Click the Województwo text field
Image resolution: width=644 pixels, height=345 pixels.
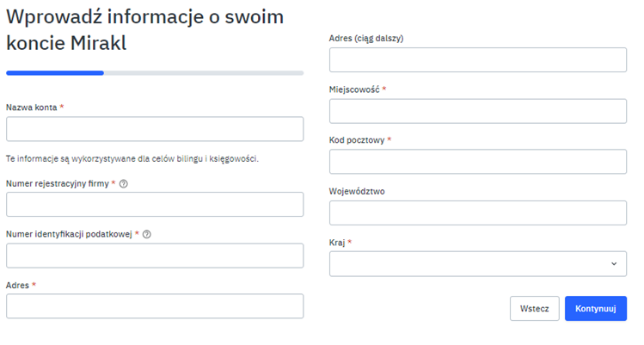pos(478,213)
